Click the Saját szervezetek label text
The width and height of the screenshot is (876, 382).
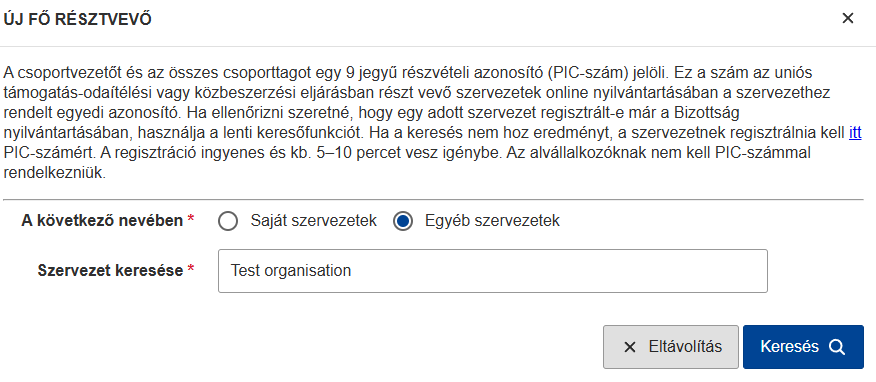pyautogui.click(x=313, y=221)
